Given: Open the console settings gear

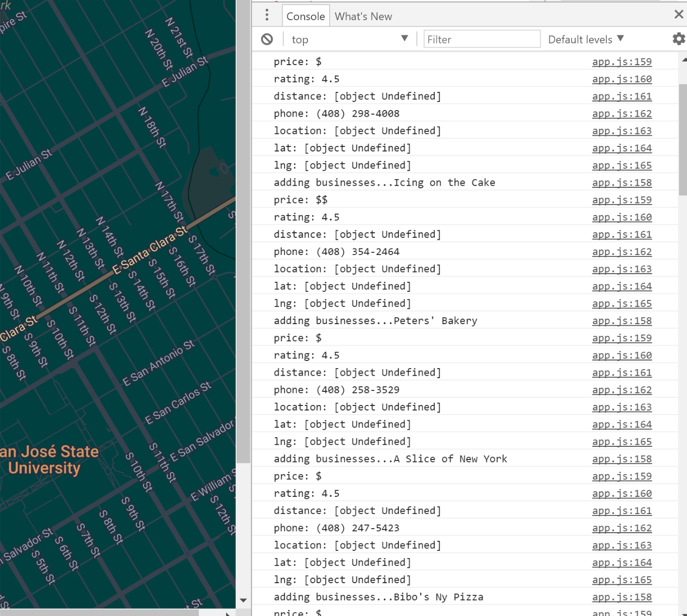Looking at the screenshot, I should click(679, 39).
